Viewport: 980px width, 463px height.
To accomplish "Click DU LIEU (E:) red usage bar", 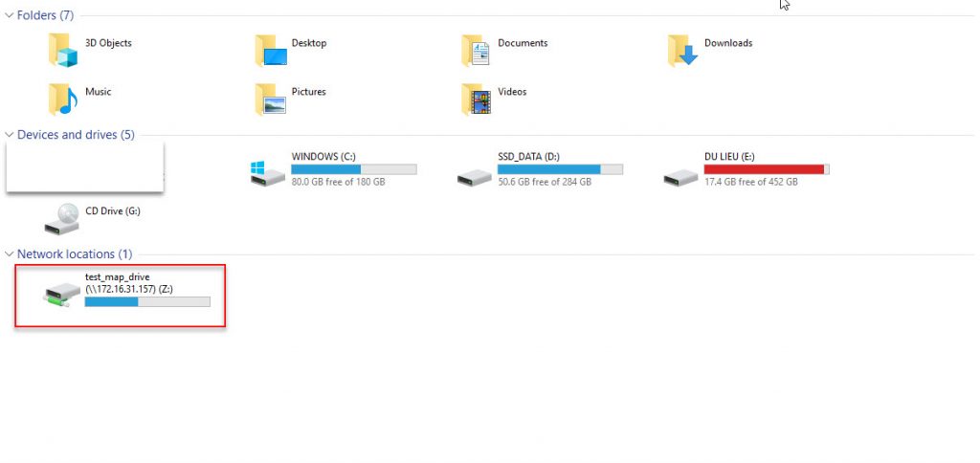I will pyautogui.click(x=767, y=169).
